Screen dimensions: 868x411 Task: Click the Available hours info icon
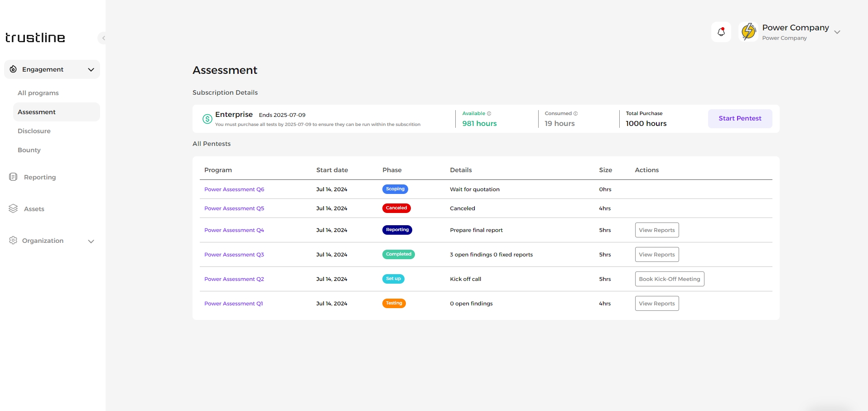click(489, 114)
